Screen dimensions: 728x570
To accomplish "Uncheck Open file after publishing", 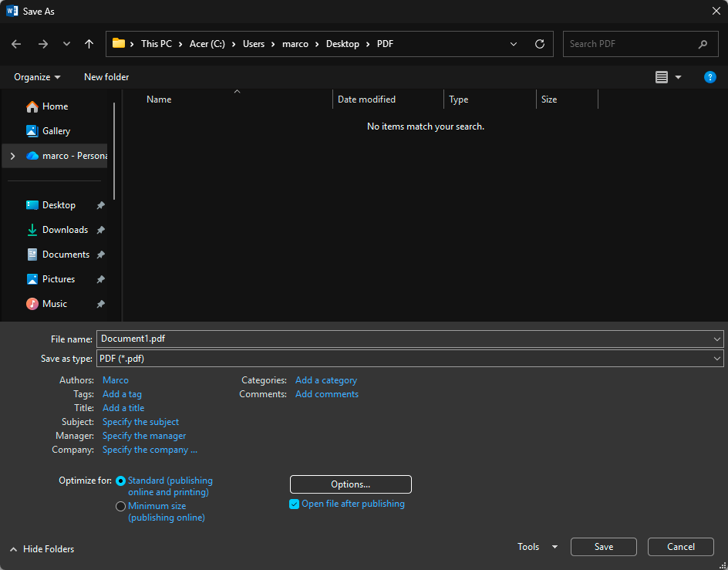I will coord(294,504).
